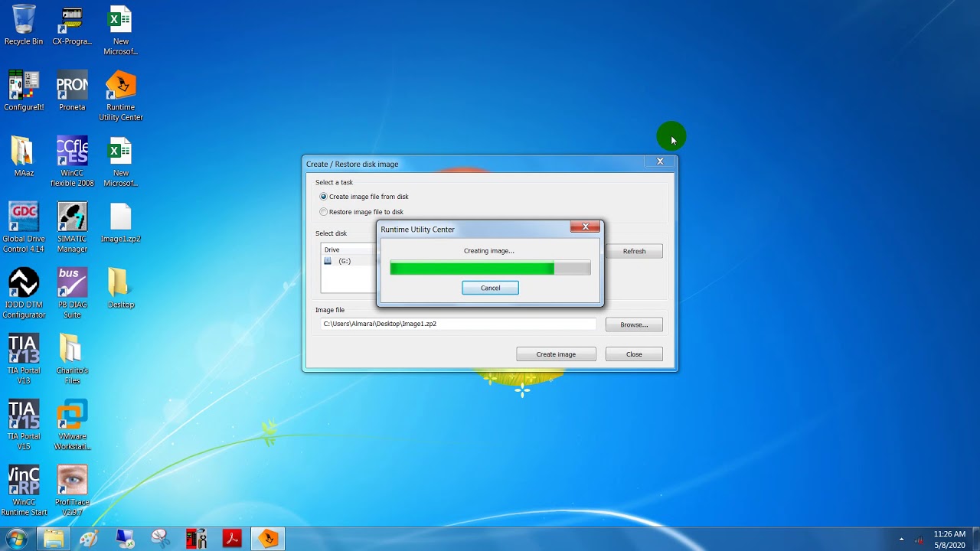Open the Desltop folder icon
This screenshot has width=980, height=551.
tap(120, 289)
